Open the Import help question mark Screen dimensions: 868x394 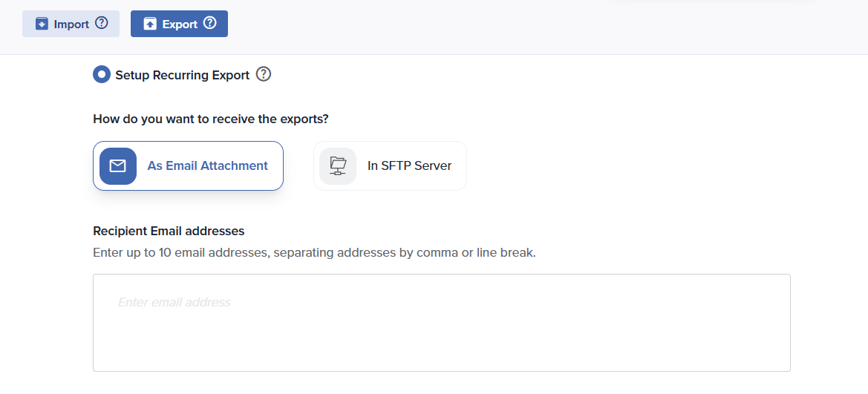[102, 24]
